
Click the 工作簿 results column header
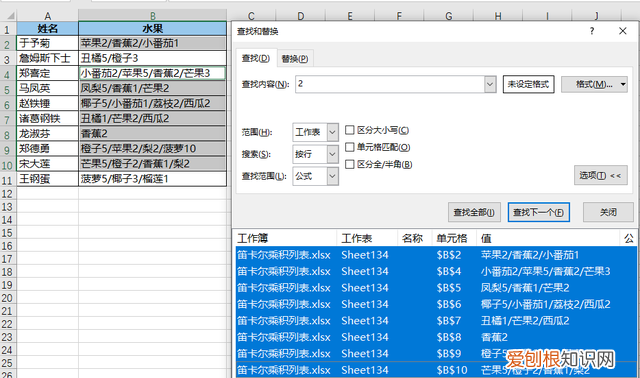(x=286, y=238)
